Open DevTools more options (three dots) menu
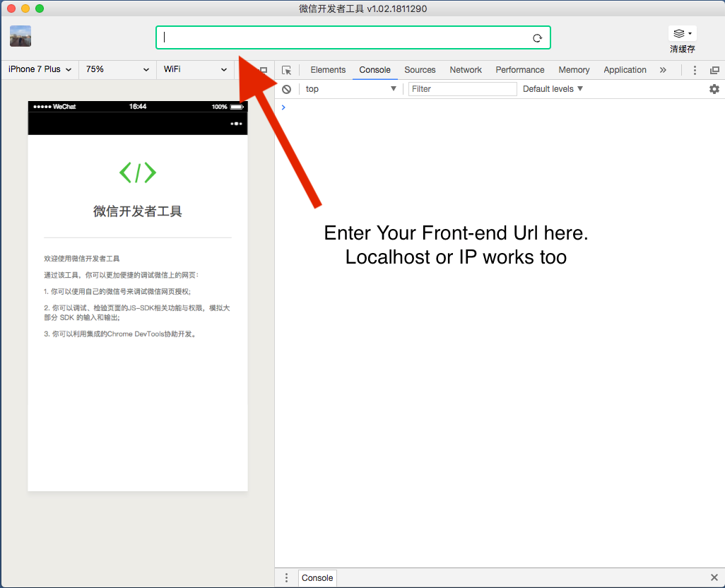Image resolution: width=725 pixels, height=588 pixels. point(695,70)
